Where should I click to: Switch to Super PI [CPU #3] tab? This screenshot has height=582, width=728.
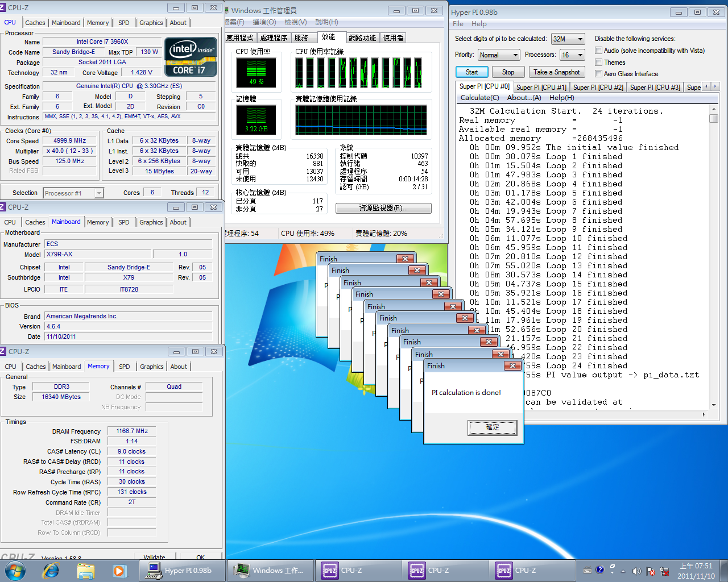655,87
